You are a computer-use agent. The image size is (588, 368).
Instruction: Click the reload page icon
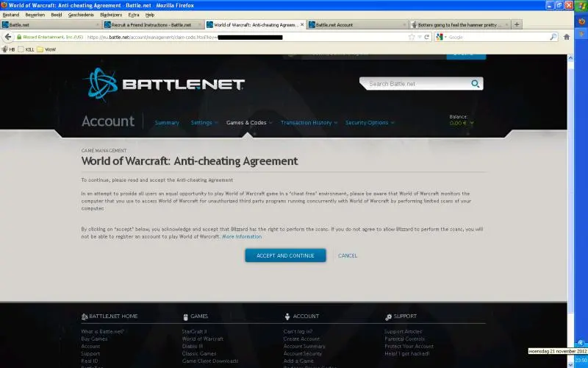pyautogui.click(x=426, y=37)
